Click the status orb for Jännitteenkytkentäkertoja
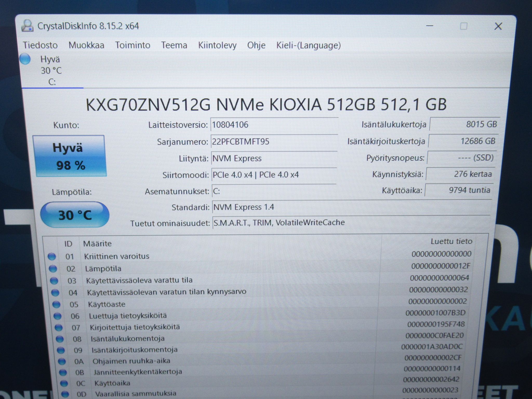532x399 pixels. coord(63,373)
